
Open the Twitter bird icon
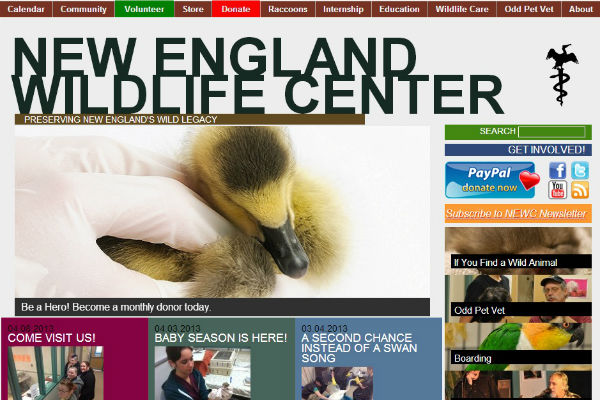580,170
